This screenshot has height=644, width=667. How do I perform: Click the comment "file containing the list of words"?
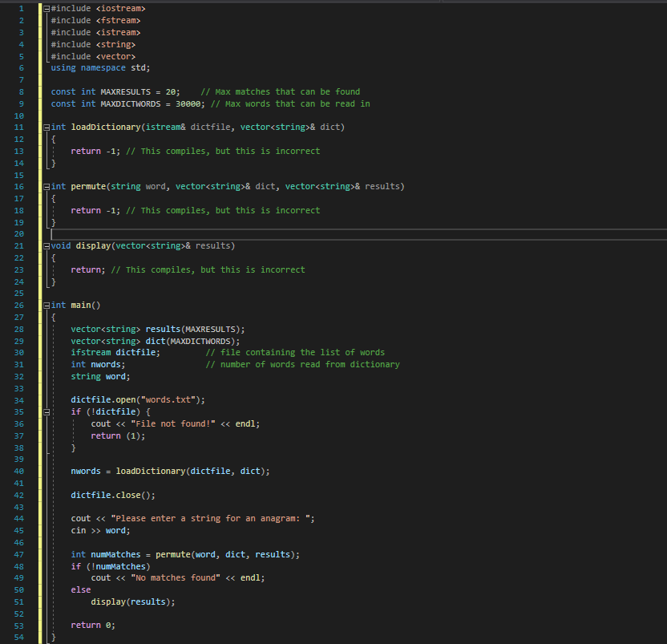coord(295,352)
